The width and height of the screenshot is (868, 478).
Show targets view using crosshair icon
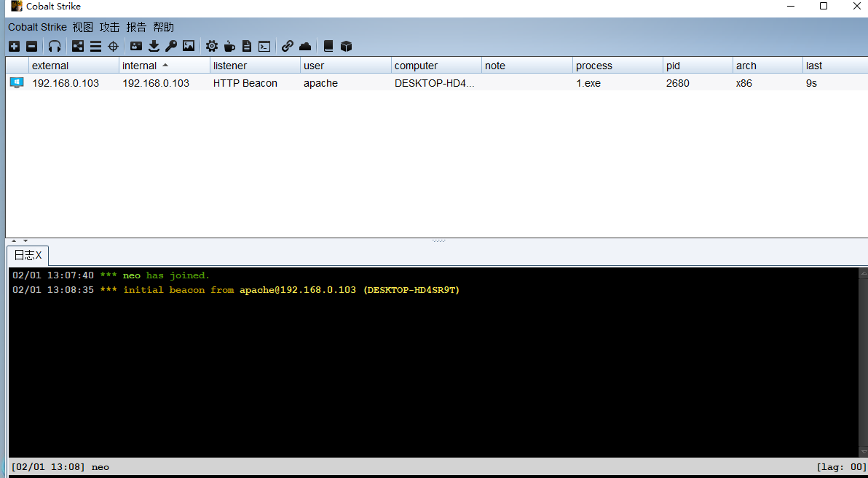[x=114, y=47]
